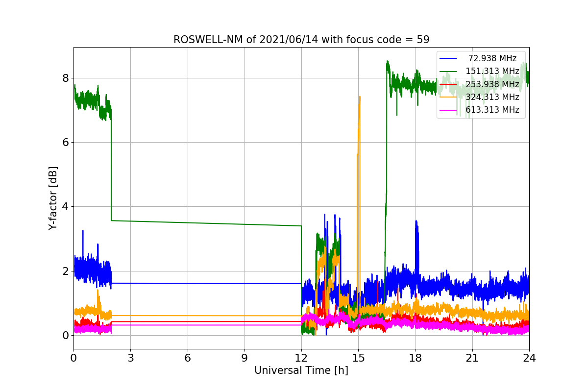Click the 'Y-factor [dB]' axis label
The width and height of the screenshot is (588, 392).
pos(53,198)
